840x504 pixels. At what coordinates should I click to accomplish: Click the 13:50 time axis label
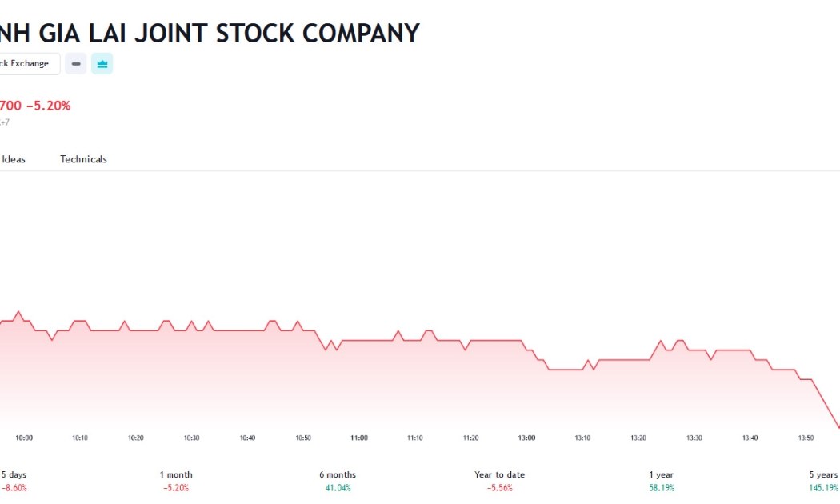(806, 438)
